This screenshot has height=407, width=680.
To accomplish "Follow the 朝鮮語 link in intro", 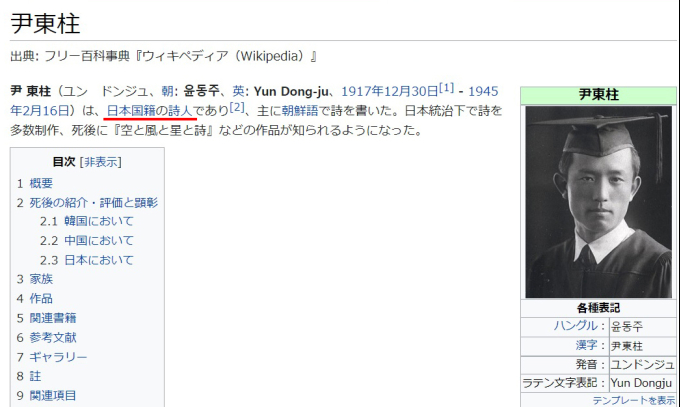I will coord(300,110).
